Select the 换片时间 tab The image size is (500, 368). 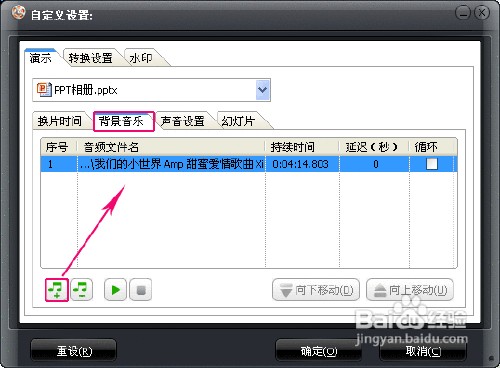click(60, 121)
